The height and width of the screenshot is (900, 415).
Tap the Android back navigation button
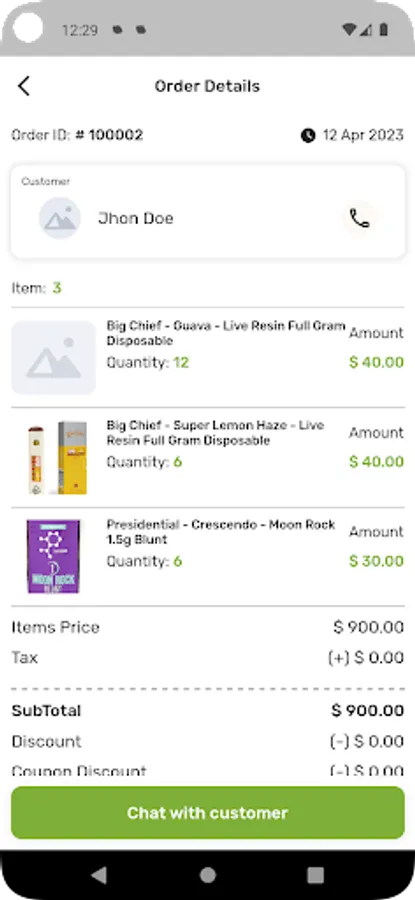point(99,875)
